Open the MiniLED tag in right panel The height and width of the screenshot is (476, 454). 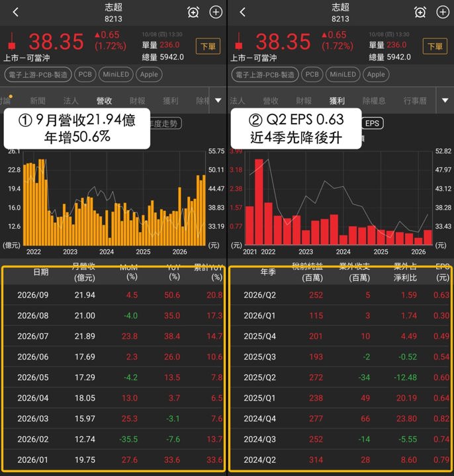[x=343, y=75]
